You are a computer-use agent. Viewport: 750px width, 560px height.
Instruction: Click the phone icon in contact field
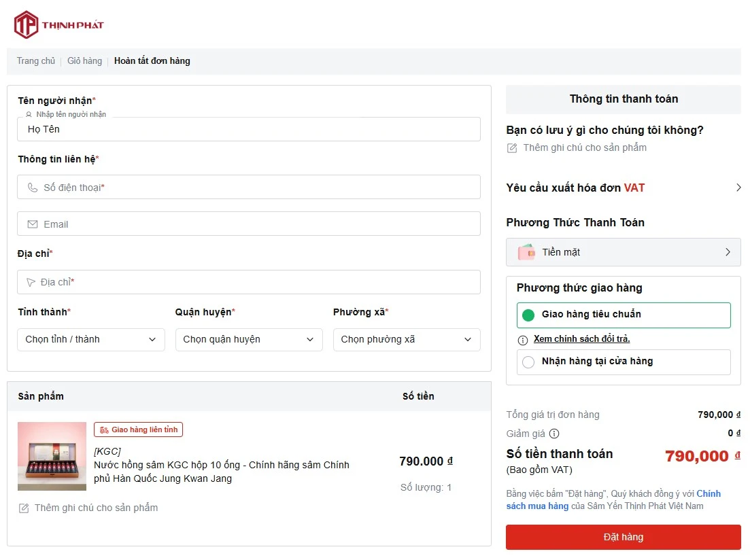pyautogui.click(x=33, y=188)
